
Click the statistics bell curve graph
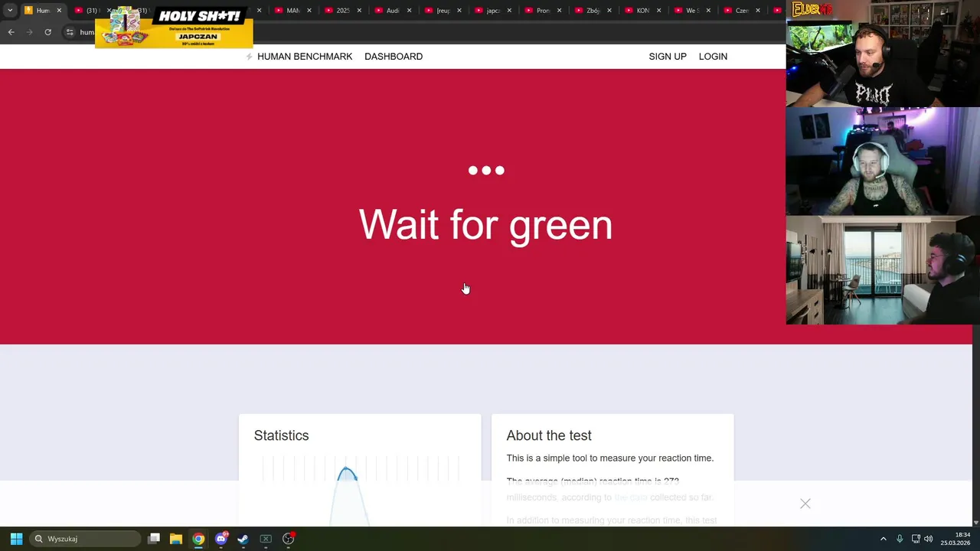point(360,490)
